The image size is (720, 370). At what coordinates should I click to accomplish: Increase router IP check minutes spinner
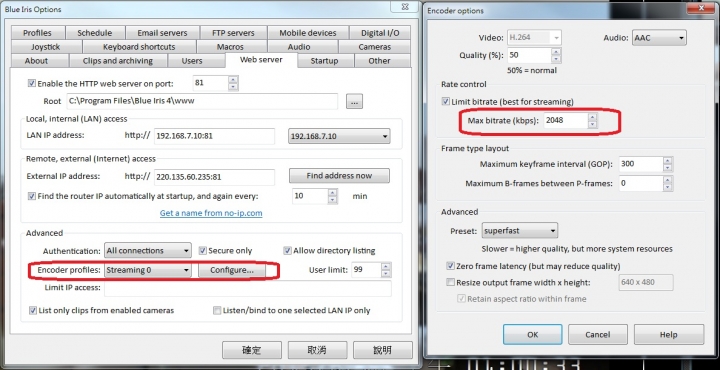pyautogui.click(x=333, y=192)
